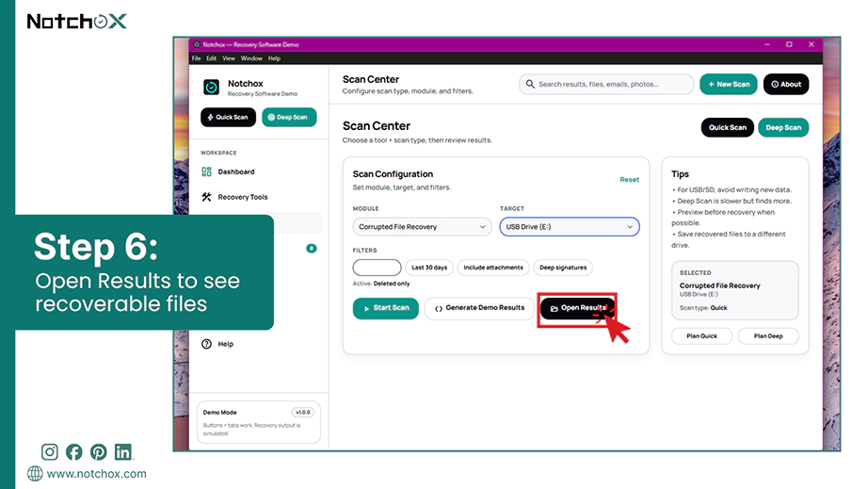This screenshot has width=868, height=489.
Task: Click the Start Scan button
Action: pos(386,308)
